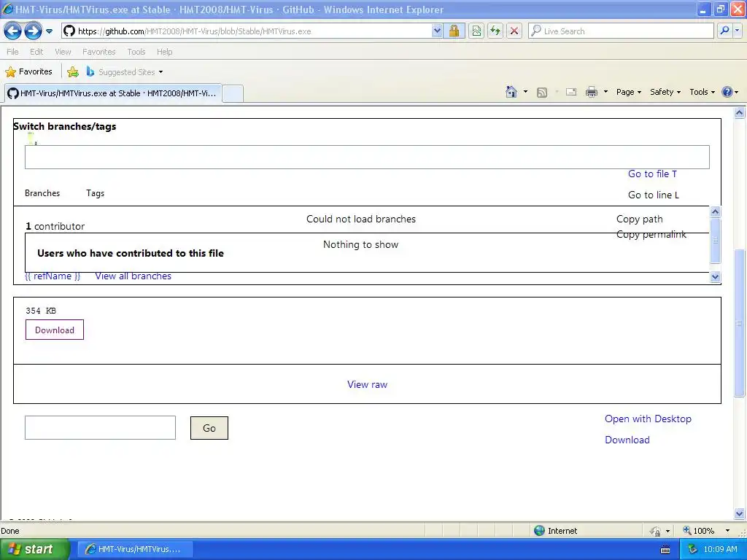Click the page scrollbar up arrow
The width and height of the screenshot is (747, 560).
coord(740,113)
